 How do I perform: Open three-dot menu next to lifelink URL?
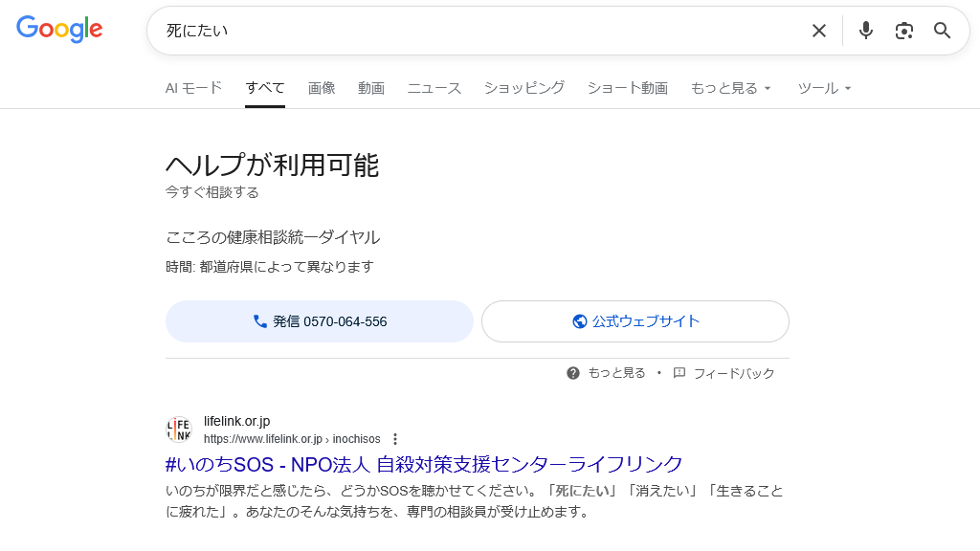tap(395, 439)
